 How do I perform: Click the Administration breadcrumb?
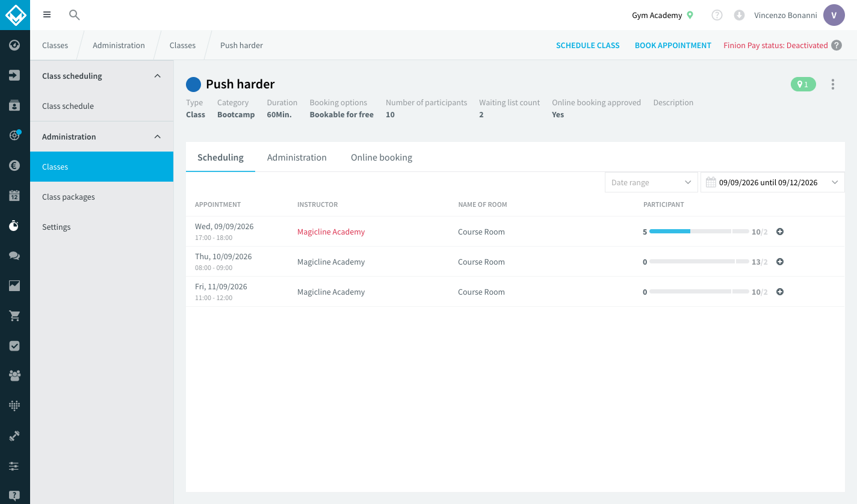(119, 45)
